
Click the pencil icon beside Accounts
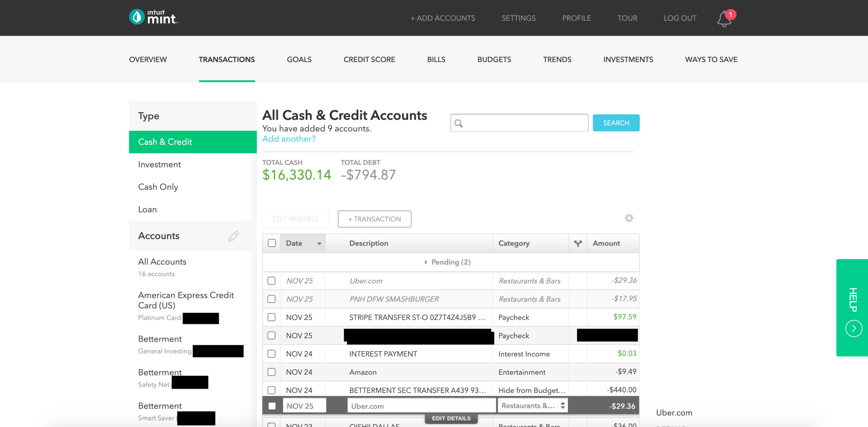pyautogui.click(x=234, y=236)
